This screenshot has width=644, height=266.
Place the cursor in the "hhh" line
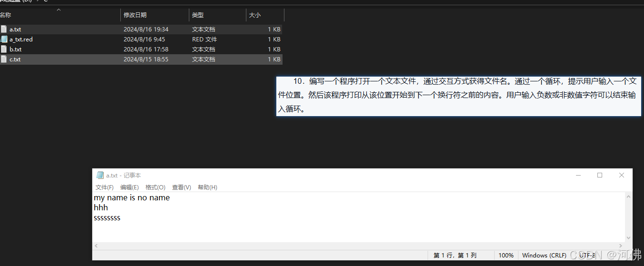[x=101, y=207]
